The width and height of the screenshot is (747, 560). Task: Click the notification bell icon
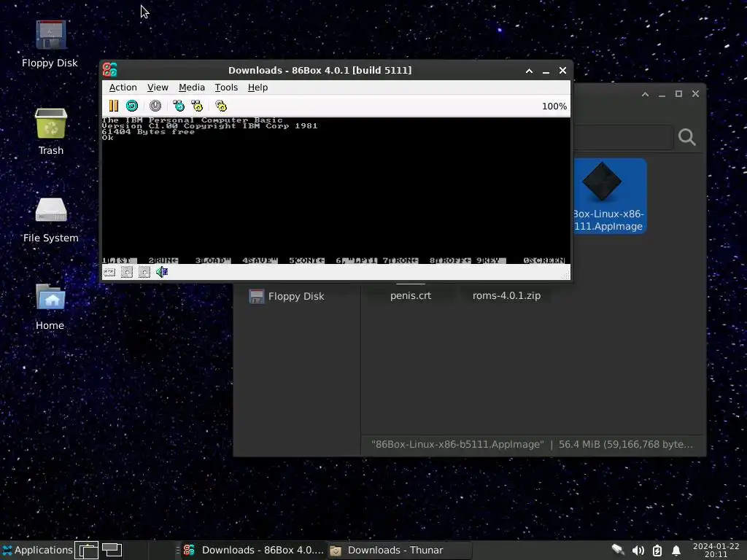(676, 551)
